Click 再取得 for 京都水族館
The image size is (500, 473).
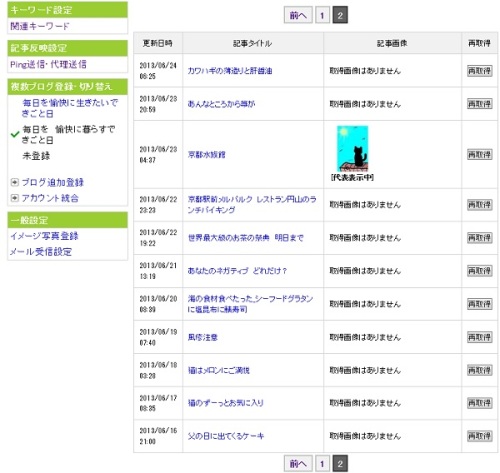(x=479, y=155)
